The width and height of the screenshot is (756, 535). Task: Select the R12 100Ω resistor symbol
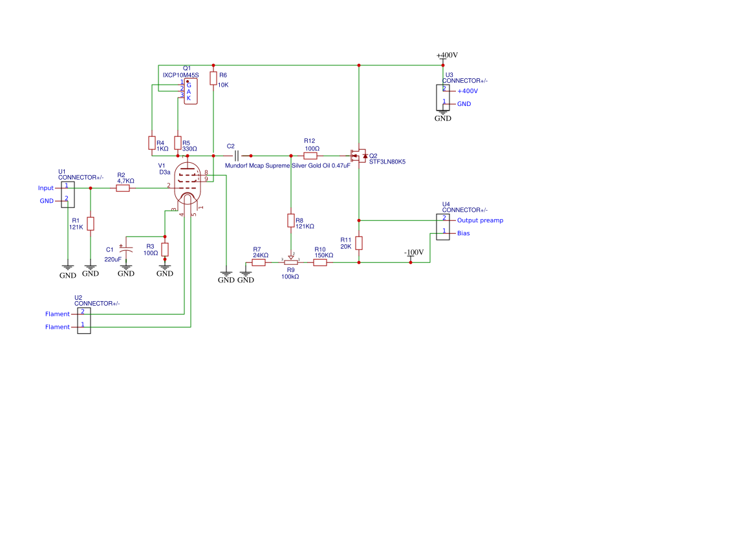click(310, 156)
